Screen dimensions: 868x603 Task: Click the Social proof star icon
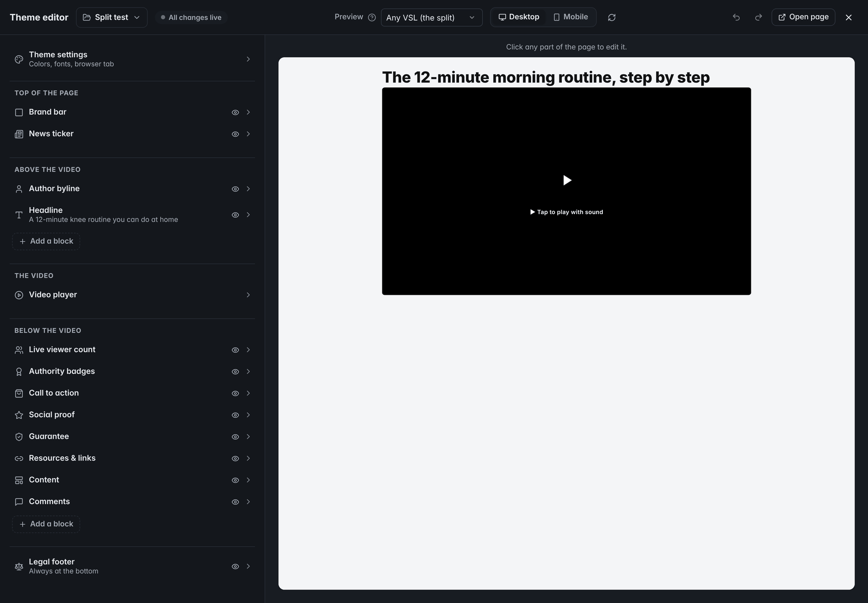pyautogui.click(x=19, y=415)
